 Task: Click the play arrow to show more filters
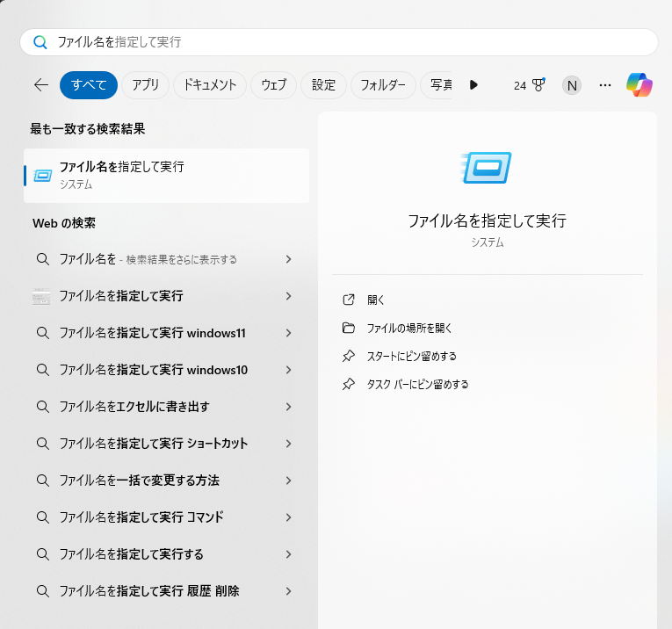tap(473, 85)
